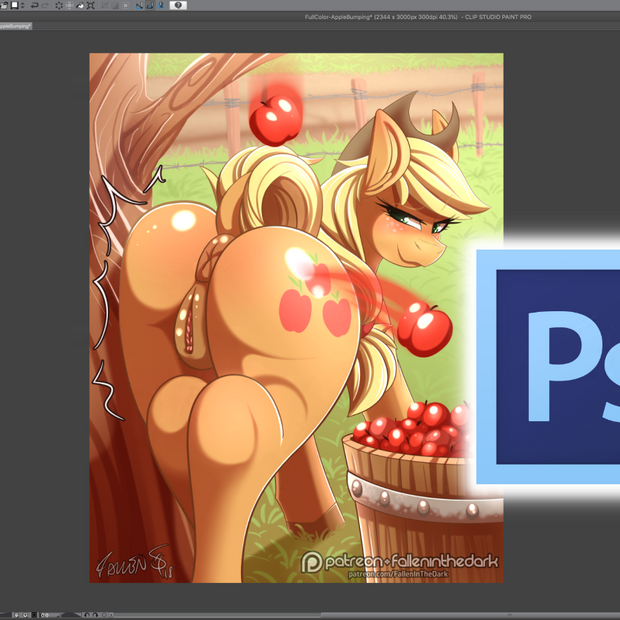Open the small arrows beside the Save icon
This screenshot has height=620, width=620.
tap(23, 5)
